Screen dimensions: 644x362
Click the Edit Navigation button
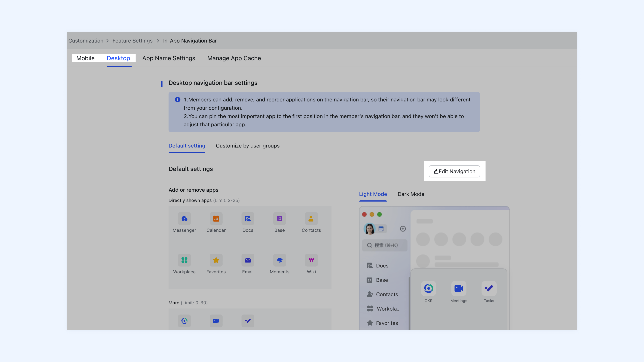coord(454,171)
